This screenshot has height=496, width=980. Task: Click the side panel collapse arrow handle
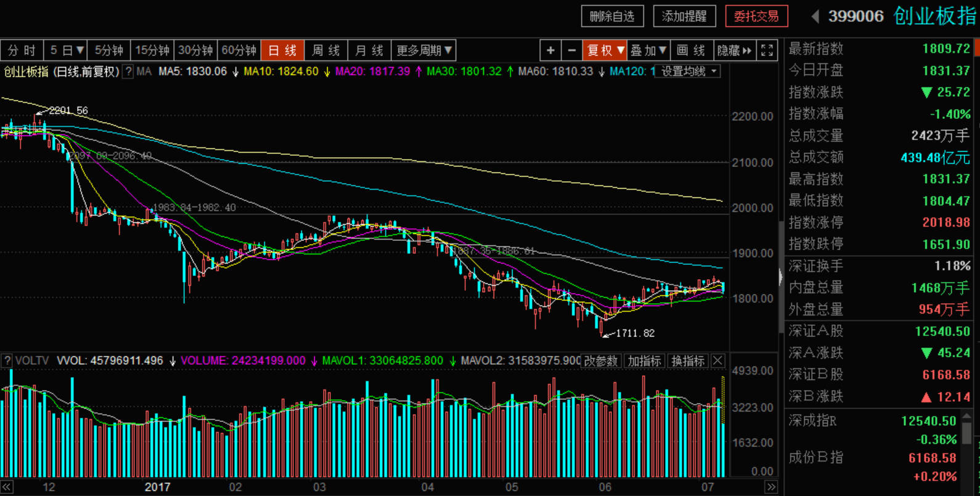click(782, 277)
